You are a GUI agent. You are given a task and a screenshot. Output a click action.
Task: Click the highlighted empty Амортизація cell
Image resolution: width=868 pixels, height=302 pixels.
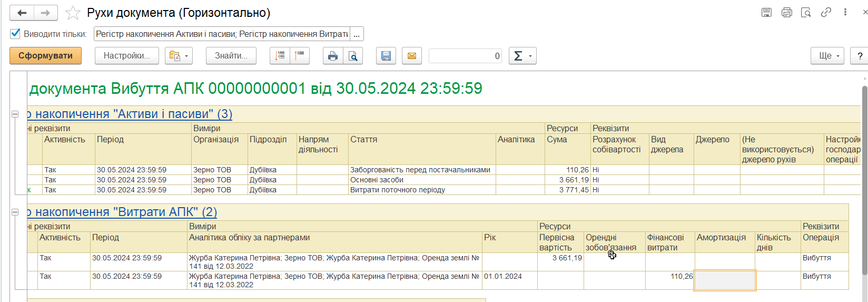pos(725,280)
